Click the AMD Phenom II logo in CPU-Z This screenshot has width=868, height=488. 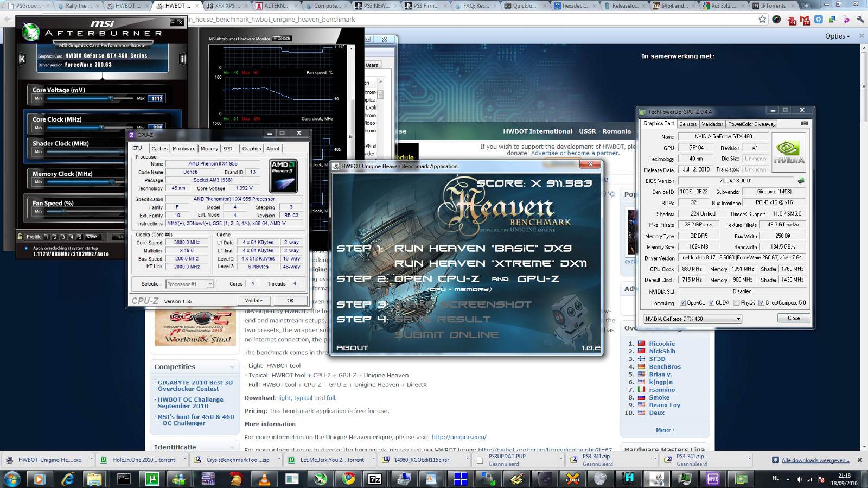coord(283,176)
